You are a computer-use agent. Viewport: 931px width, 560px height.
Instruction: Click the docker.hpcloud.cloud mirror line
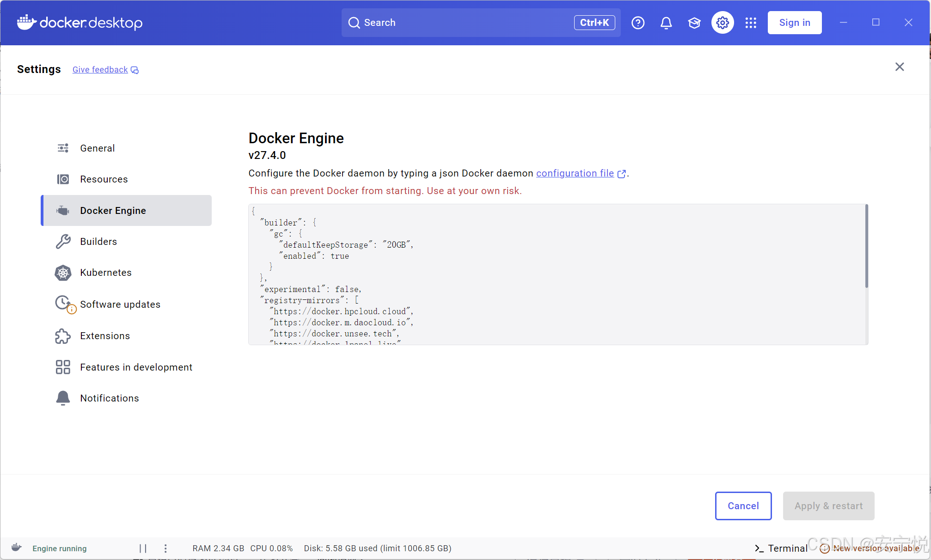coord(341,311)
